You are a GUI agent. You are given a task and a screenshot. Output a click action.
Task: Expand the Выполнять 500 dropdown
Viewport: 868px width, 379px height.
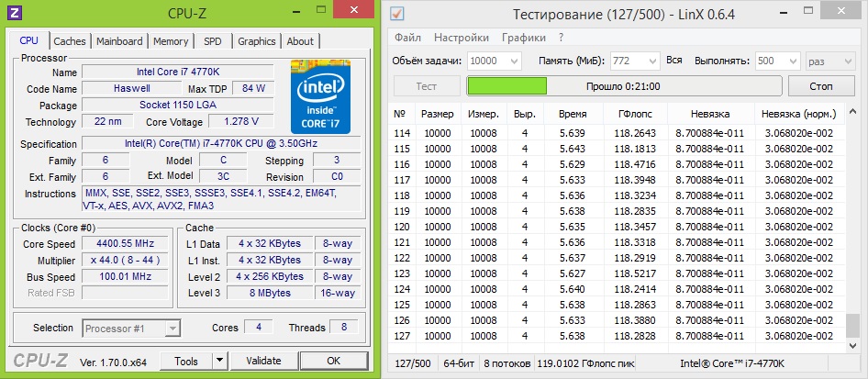pos(778,61)
